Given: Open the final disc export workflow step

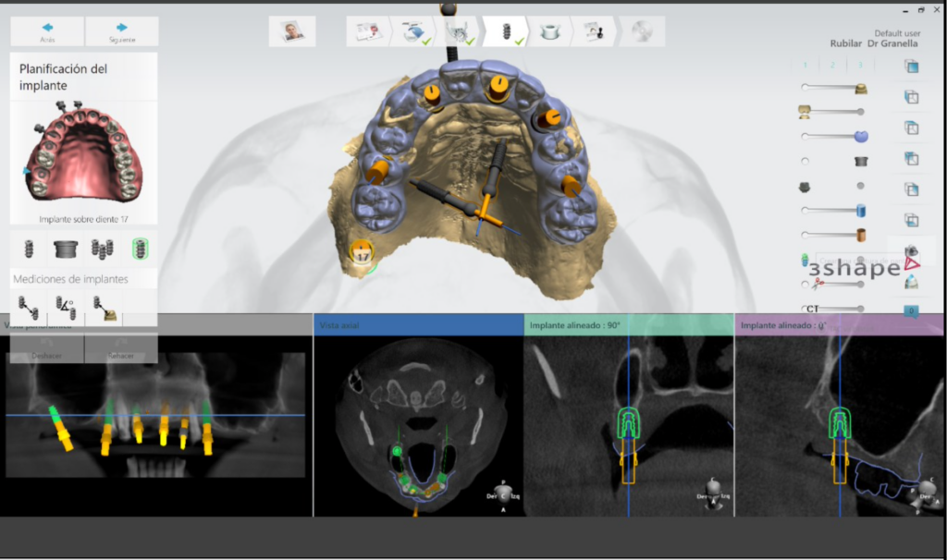Looking at the screenshot, I should tap(642, 30).
